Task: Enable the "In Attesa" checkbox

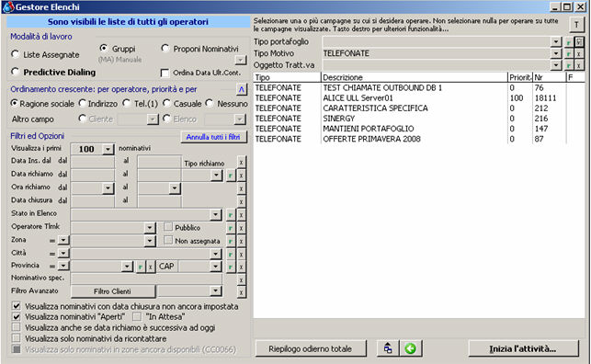Action: pyautogui.click(x=137, y=316)
